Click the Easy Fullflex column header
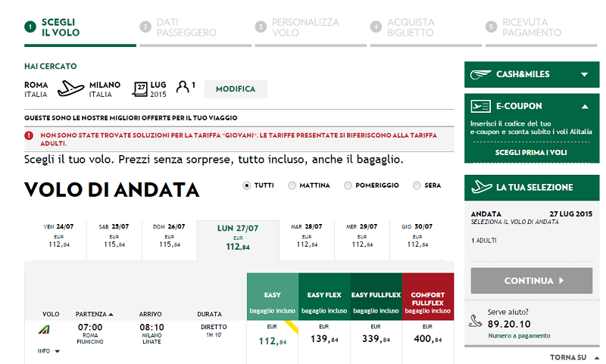The height and width of the screenshot is (364, 606). click(376, 297)
